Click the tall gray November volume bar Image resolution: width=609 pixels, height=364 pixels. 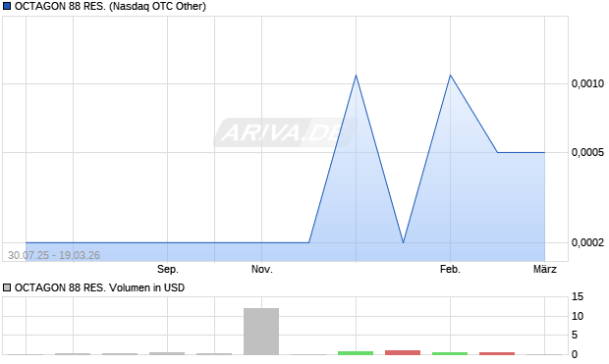[261, 332]
